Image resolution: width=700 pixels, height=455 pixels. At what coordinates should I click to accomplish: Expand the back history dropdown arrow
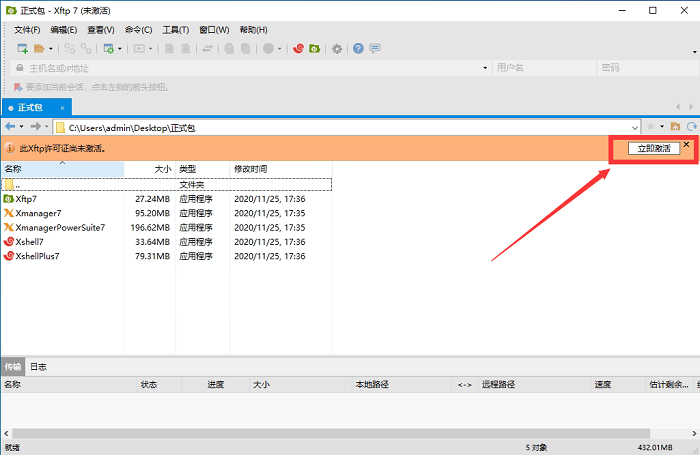(x=21, y=127)
